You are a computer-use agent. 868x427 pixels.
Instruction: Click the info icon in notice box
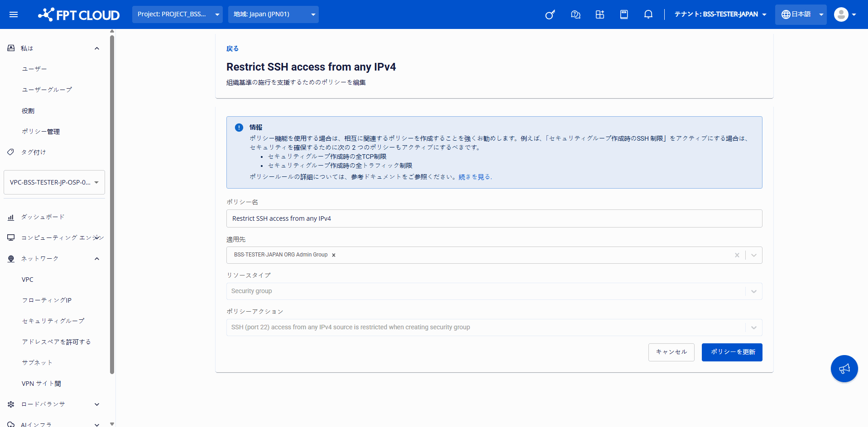239,128
